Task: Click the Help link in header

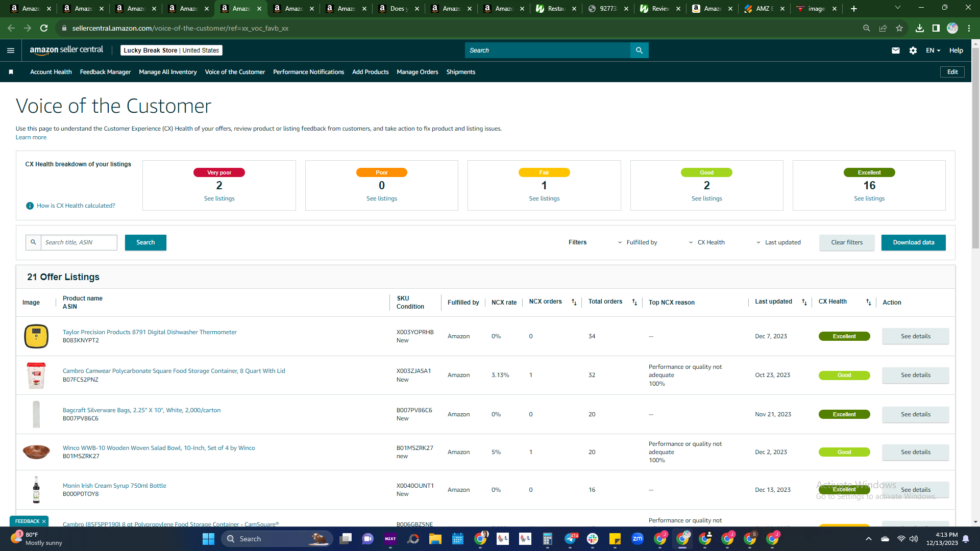Action: [x=956, y=50]
